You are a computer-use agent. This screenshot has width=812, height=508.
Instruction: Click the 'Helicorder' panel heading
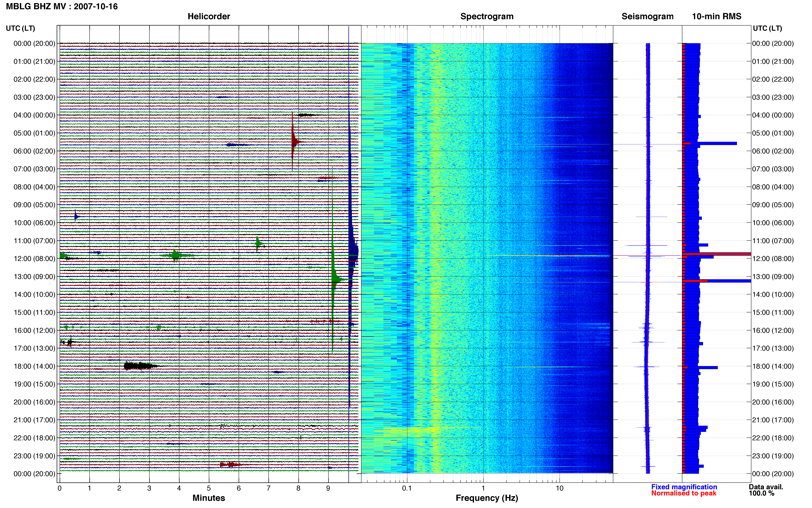point(209,16)
